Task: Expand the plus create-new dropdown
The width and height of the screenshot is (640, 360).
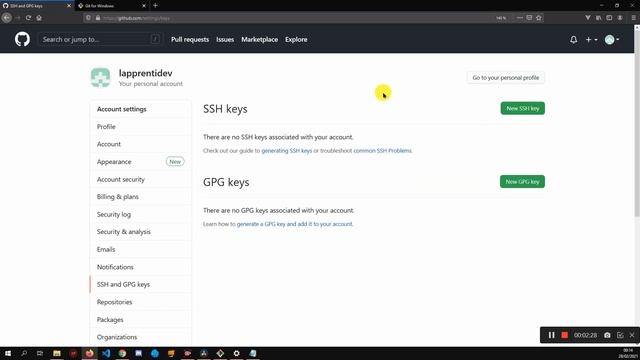Action: pyautogui.click(x=591, y=40)
